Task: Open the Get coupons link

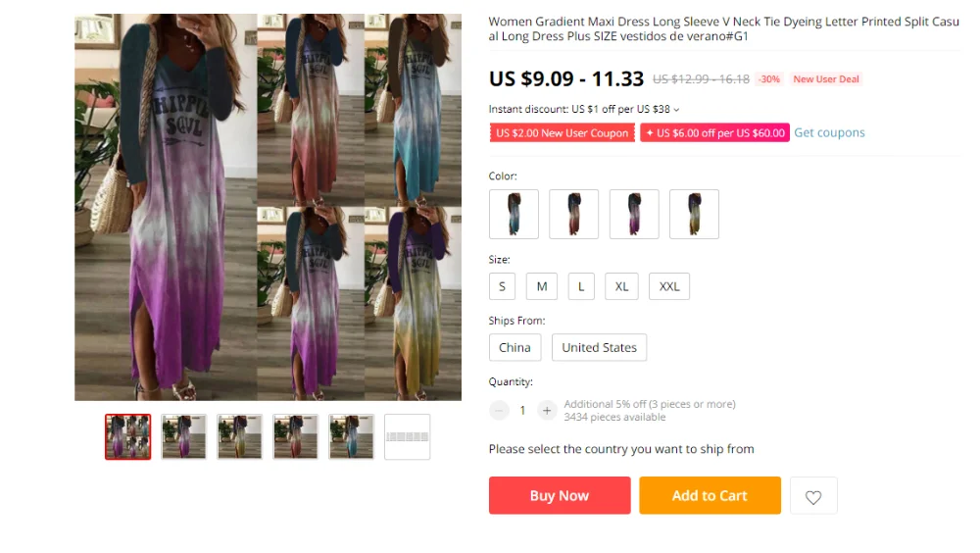Action: click(x=829, y=132)
